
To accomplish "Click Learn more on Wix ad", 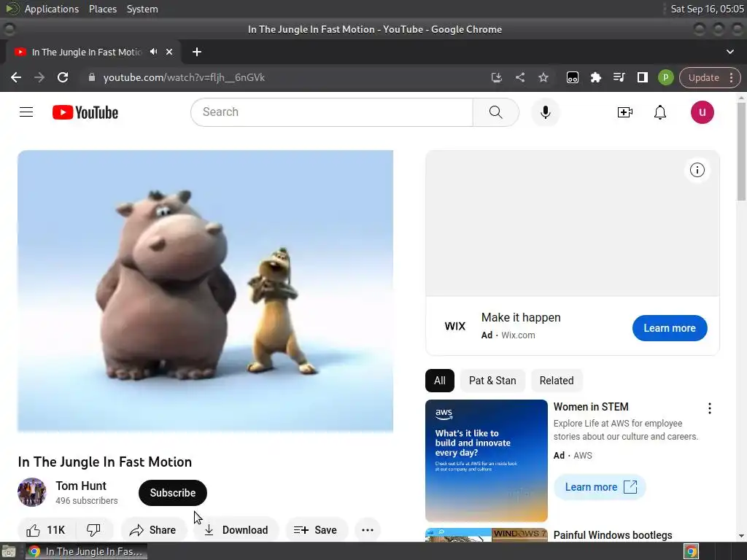I will [x=670, y=328].
